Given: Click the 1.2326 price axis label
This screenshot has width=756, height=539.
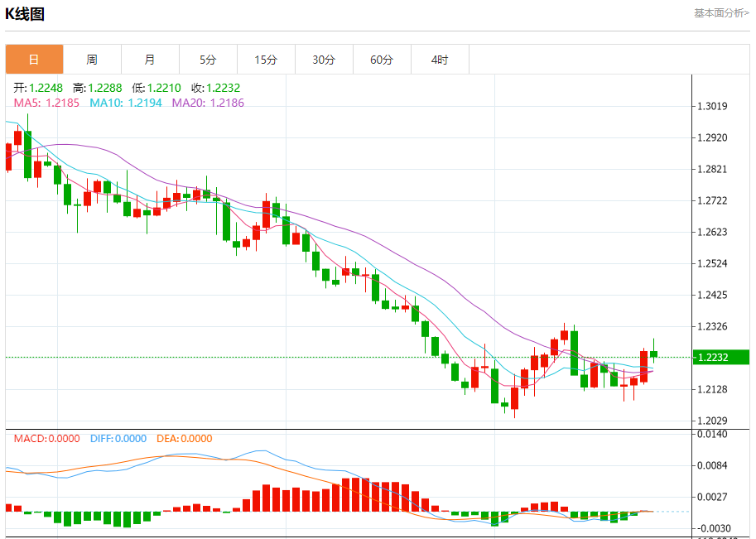Looking at the screenshot, I should coord(713,326).
